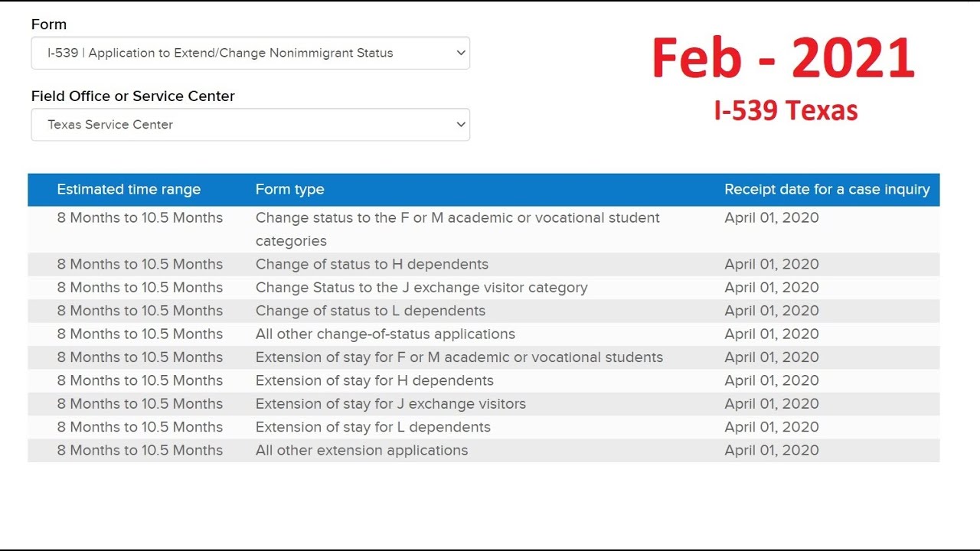The height and width of the screenshot is (551, 980).
Task: Click time range for Change of status to H dependents
Action: pos(140,264)
